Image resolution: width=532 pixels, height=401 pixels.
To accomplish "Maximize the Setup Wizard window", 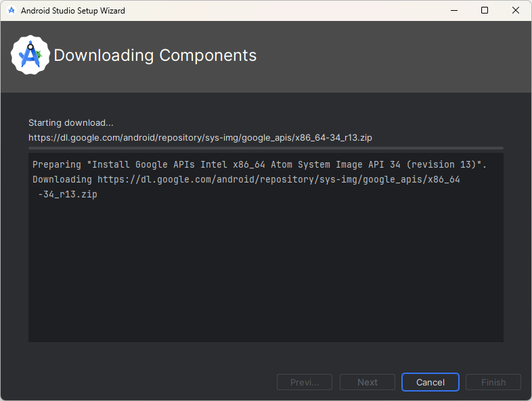I will [x=485, y=11].
